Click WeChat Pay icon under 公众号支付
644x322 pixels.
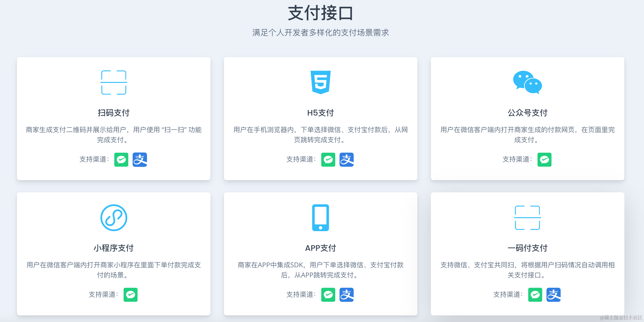pos(544,160)
